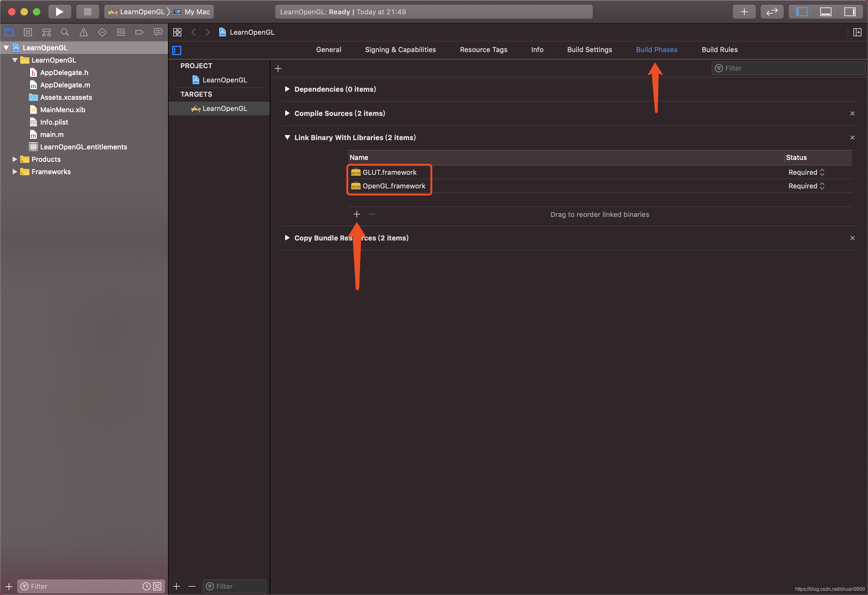
Task: Stop the running build
Action: coord(87,11)
